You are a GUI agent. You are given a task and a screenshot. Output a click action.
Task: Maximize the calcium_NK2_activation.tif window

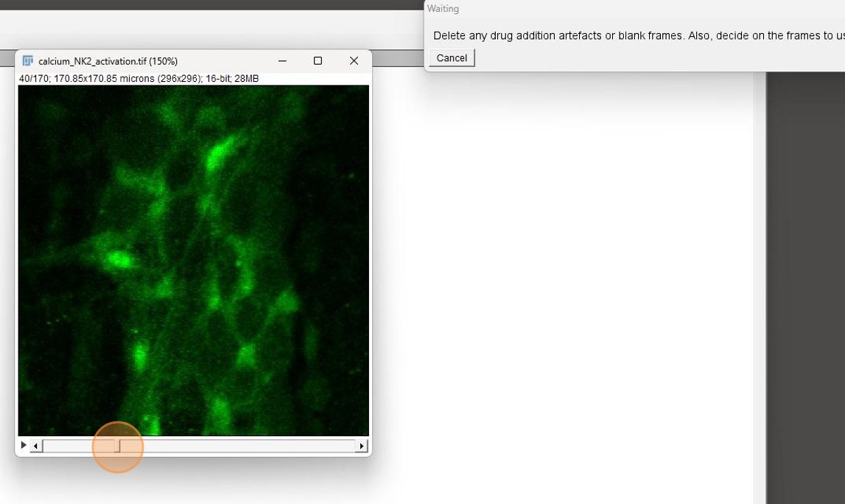[x=318, y=61]
